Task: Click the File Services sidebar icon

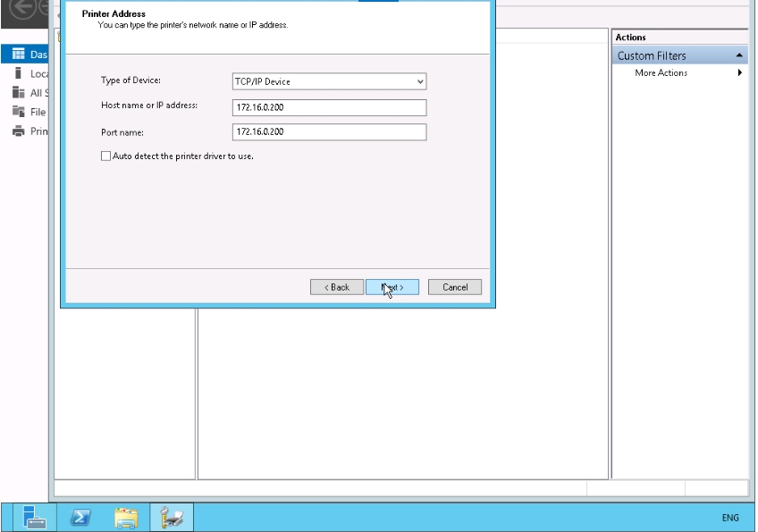Action: (x=18, y=112)
